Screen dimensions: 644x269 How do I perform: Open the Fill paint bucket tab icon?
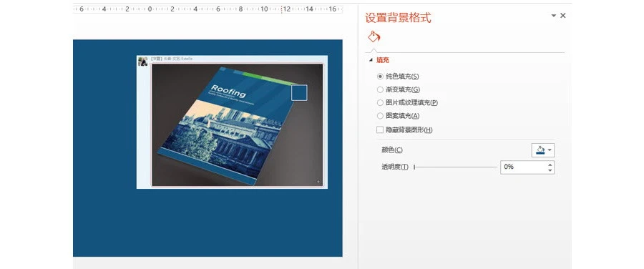click(x=374, y=37)
